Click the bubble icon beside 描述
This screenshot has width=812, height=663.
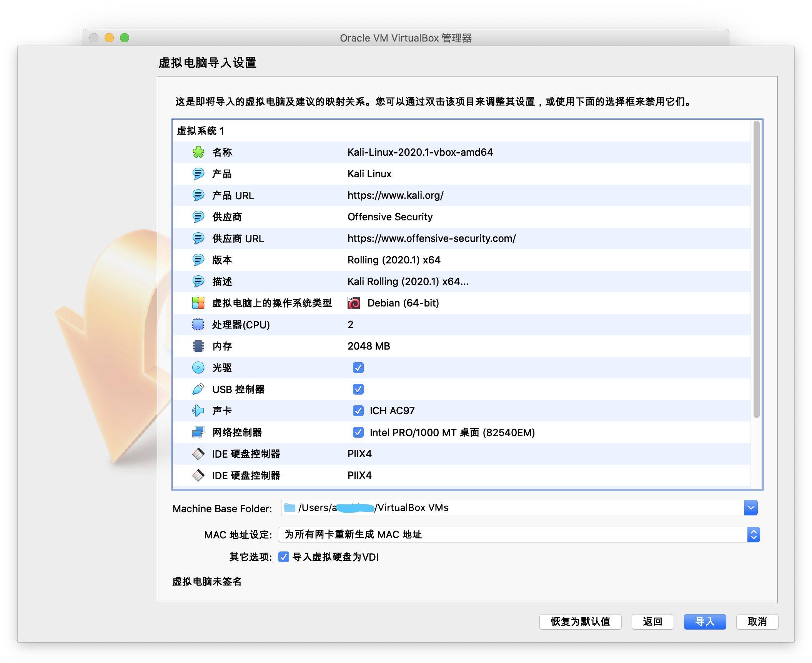tap(198, 282)
